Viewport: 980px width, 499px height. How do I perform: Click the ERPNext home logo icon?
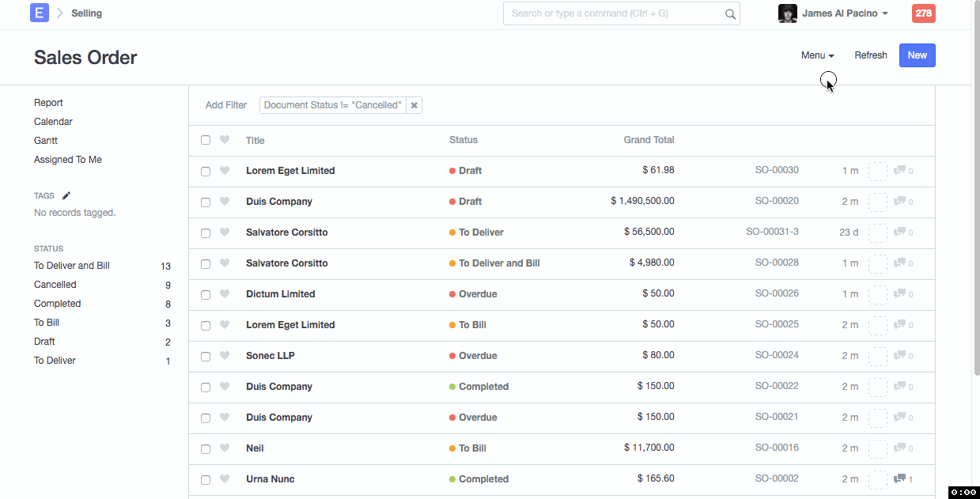pyautogui.click(x=40, y=13)
